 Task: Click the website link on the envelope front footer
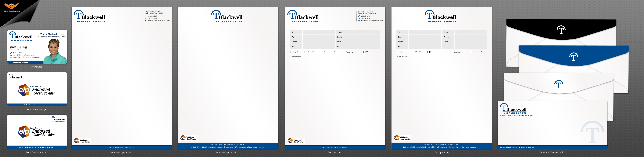click(518, 147)
